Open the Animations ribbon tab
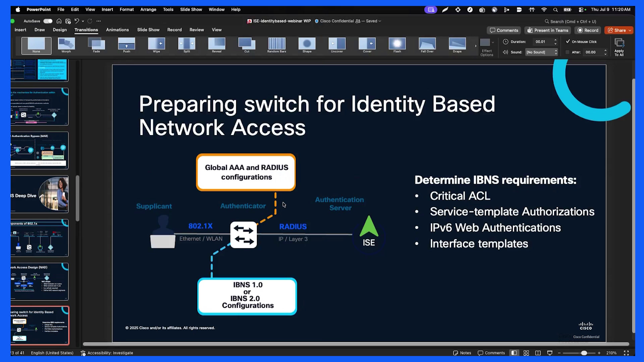 click(x=117, y=30)
